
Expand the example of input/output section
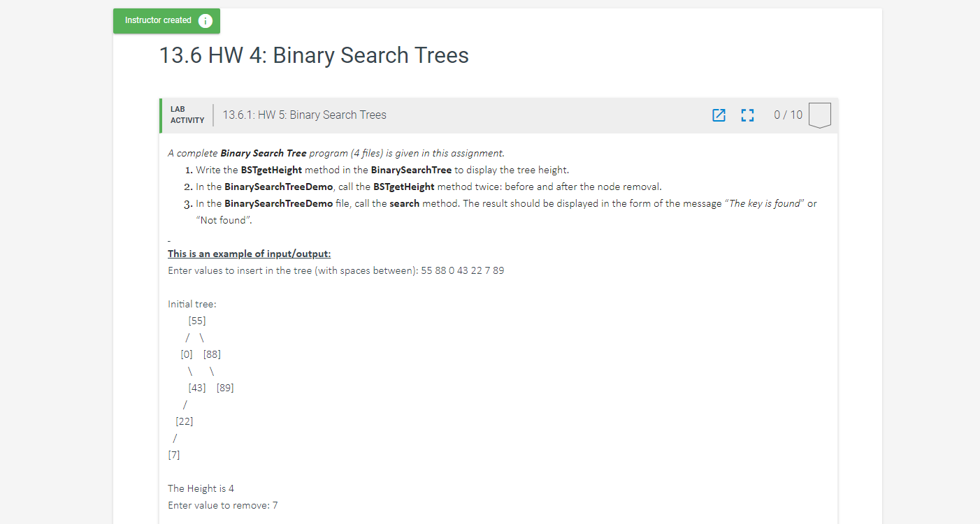point(249,253)
